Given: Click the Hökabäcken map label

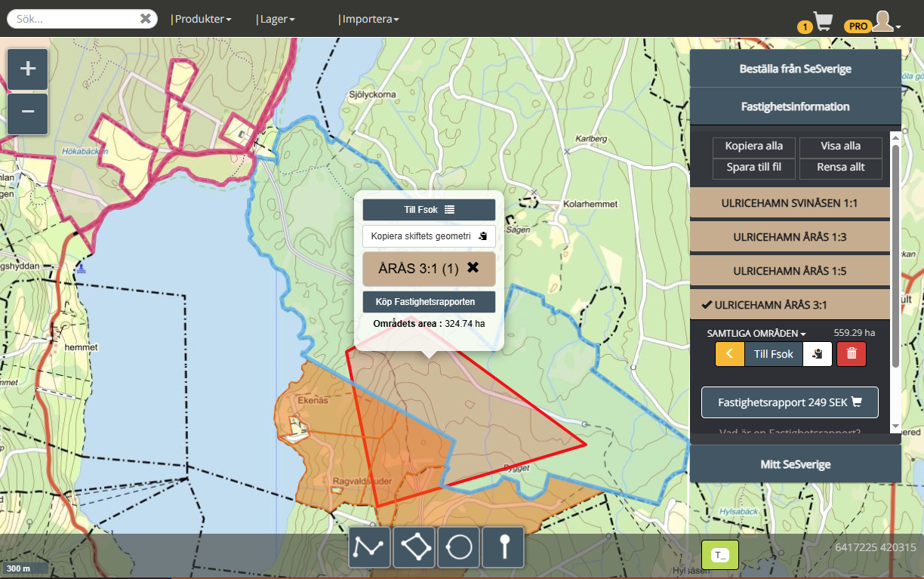Looking at the screenshot, I should point(87,151).
